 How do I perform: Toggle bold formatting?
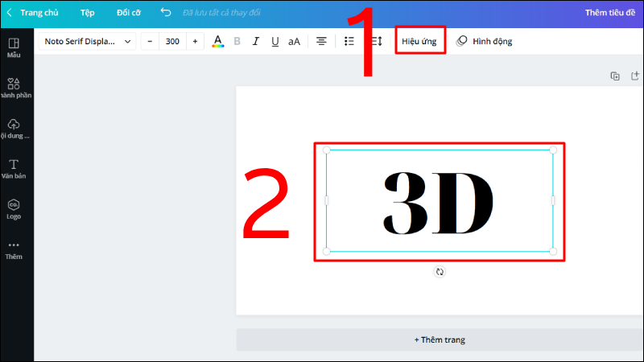pyautogui.click(x=237, y=41)
